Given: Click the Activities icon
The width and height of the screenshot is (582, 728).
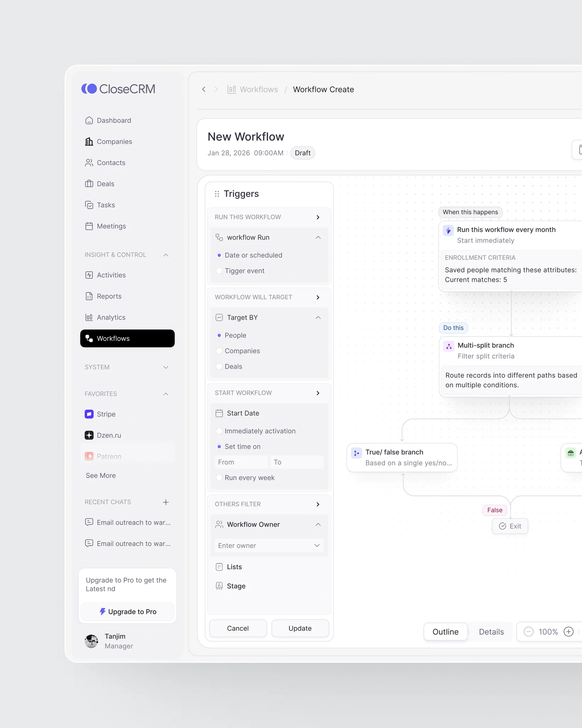Looking at the screenshot, I should coord(89,275).
